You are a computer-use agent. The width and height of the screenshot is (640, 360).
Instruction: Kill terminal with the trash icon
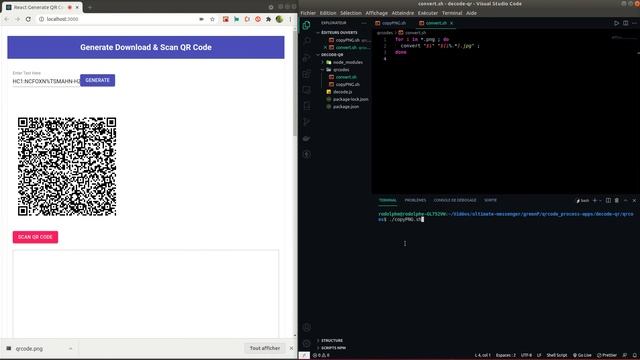(x=617, y=200)
